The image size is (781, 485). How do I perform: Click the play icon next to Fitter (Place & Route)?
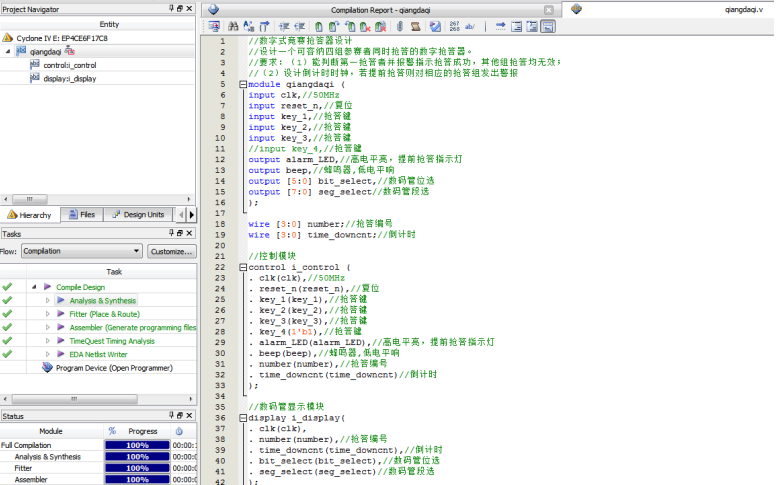coord(60,313)
